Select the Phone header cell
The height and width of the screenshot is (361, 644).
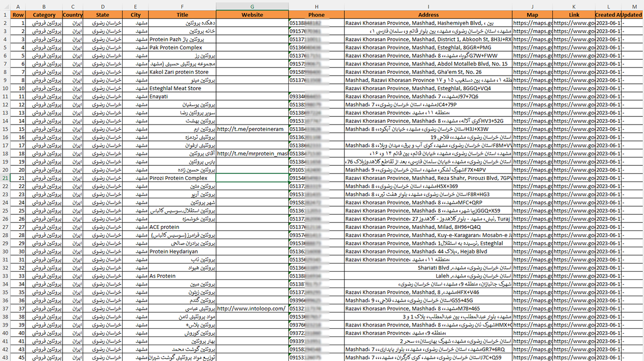click(x=316, y=15)
